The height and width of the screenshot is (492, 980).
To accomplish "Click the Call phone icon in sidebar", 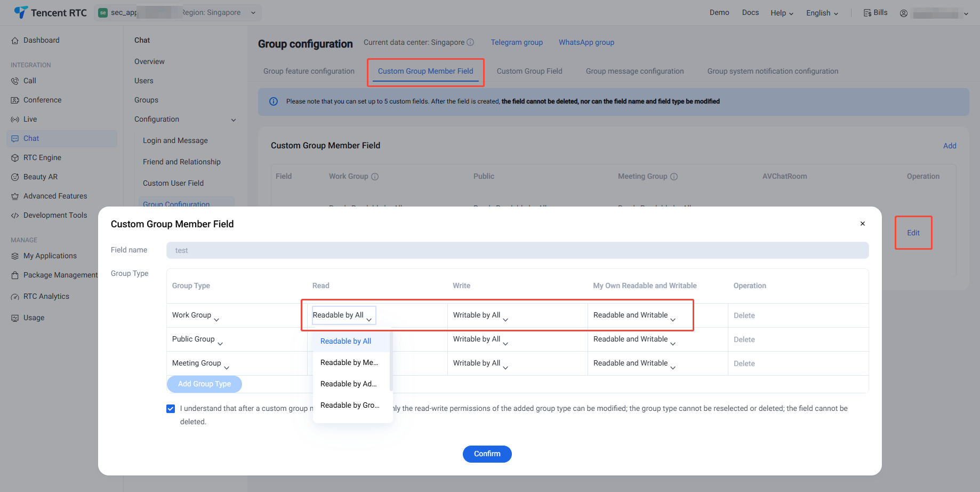I will click(x=15, y=81).
